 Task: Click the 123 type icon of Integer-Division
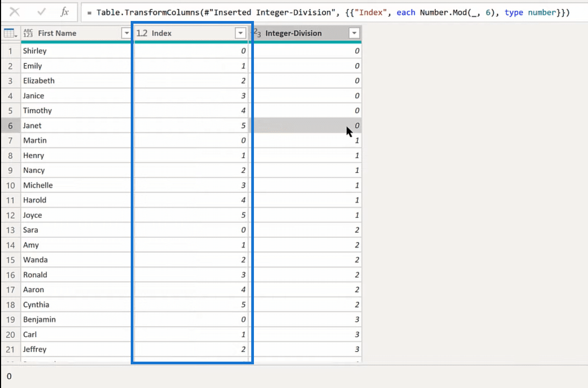coord(257,33)
